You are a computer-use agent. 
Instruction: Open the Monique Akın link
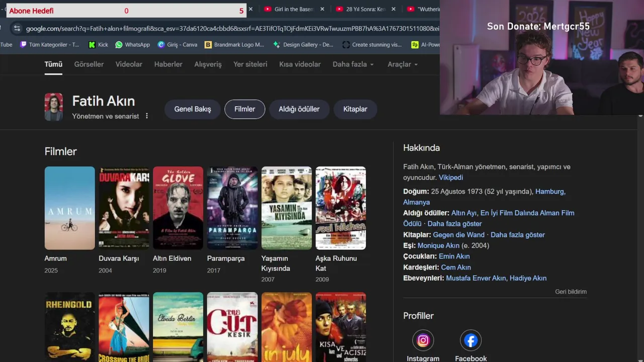(438, 245)
